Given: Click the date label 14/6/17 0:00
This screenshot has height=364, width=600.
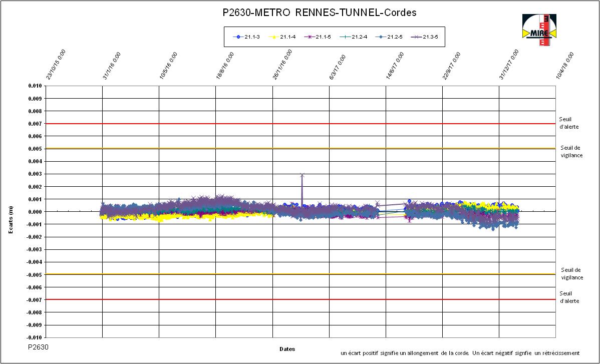Looking at the screenshot, I should point(395,66).
